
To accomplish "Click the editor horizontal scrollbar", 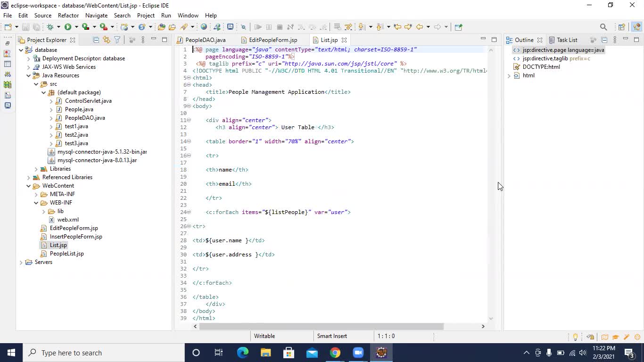I will coord(321,326).
